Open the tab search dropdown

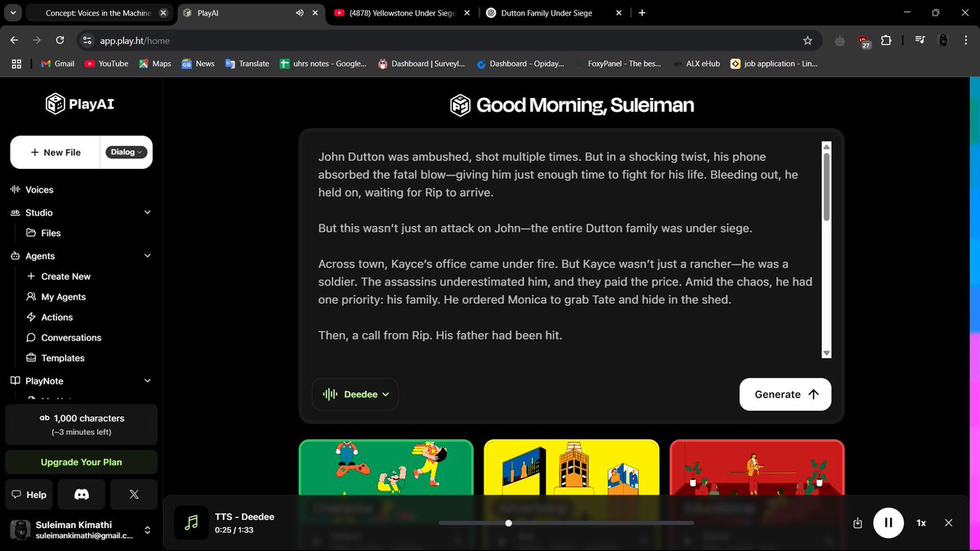click(x=12, y=13)
